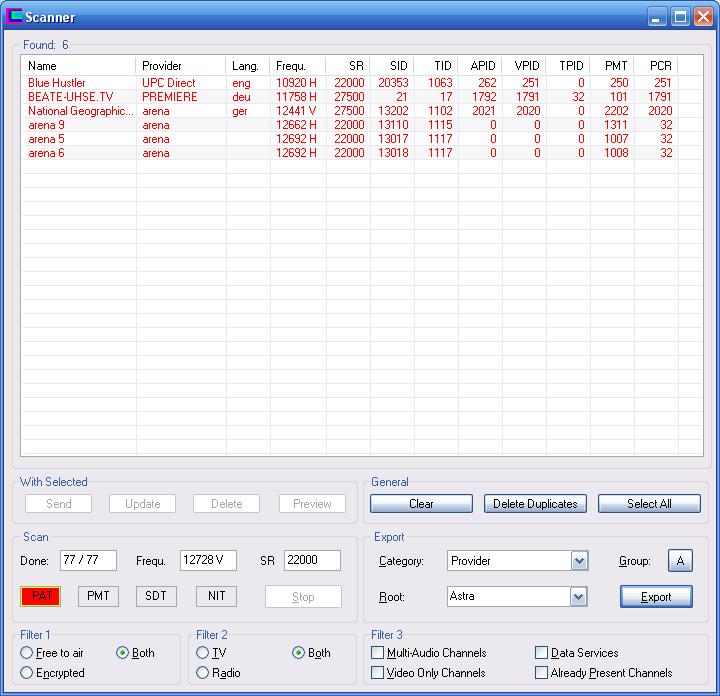Screen dimensions: 720x696
Task: Sort by the TPID column header
Action: [x=568, y=66]
